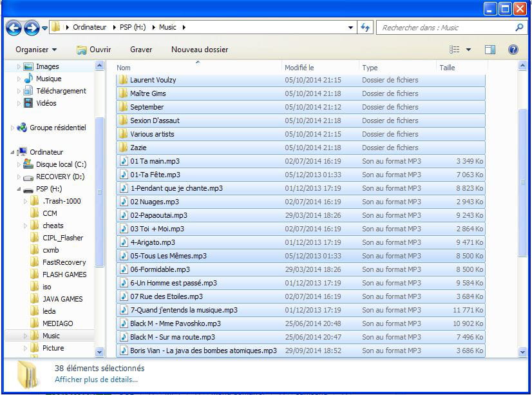Click the Images library icon in sidebar

28,66
